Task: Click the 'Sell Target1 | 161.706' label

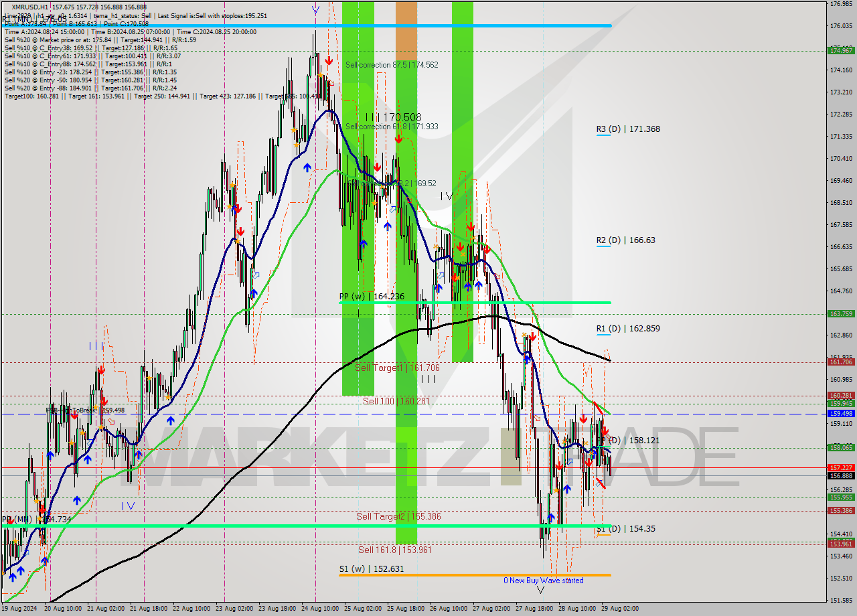Action: [x=397, y=368]
